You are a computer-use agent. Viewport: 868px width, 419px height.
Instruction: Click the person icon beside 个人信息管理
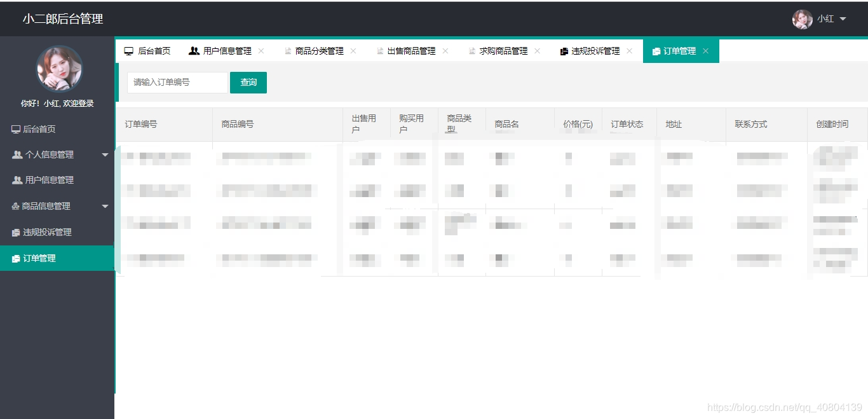(x=17, y=155)
